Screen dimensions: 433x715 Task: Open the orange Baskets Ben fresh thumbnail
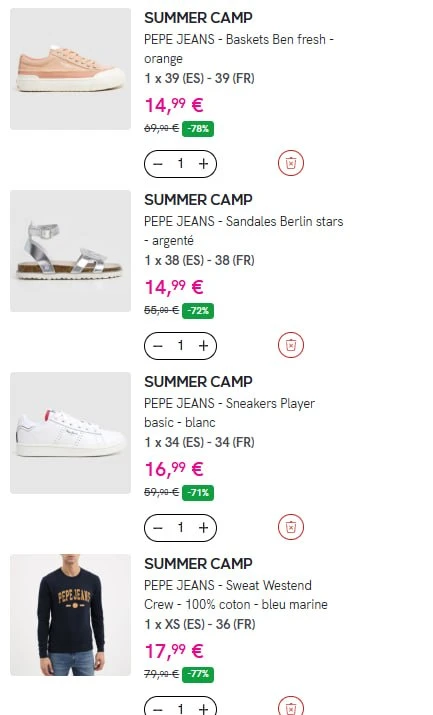click(70, 69)
